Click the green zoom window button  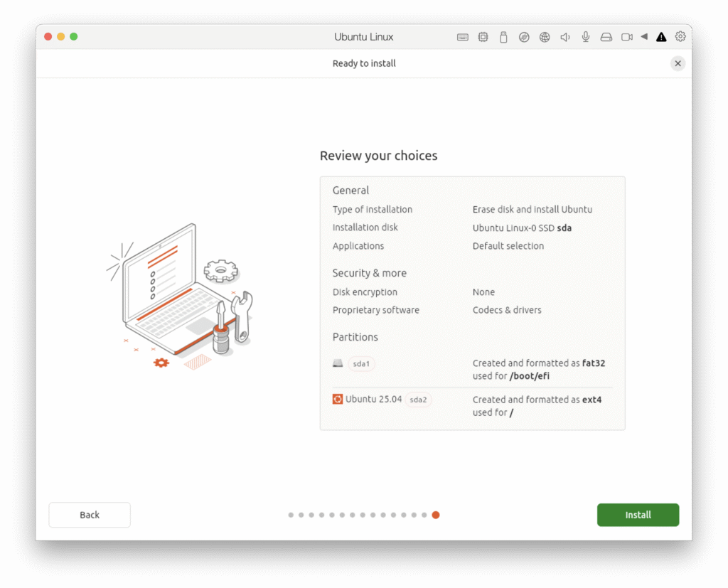[74, 37]
